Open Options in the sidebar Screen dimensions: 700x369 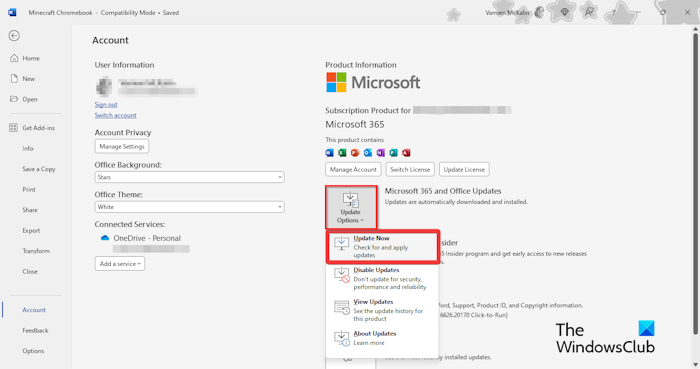(33, 351)
